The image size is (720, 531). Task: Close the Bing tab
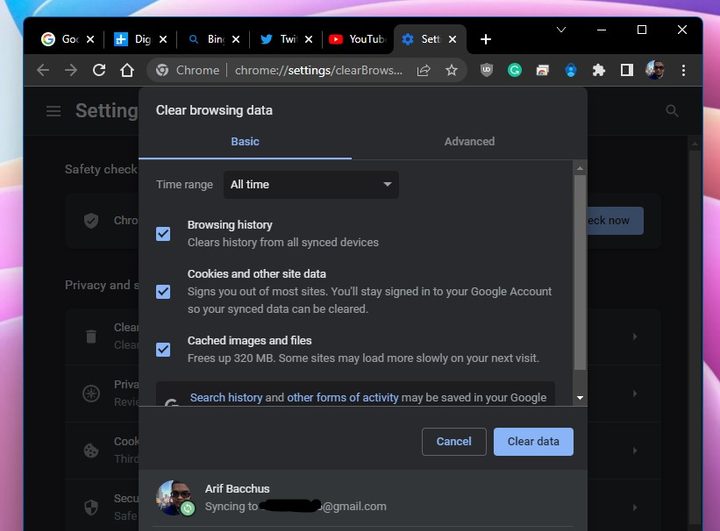[236, 40]
